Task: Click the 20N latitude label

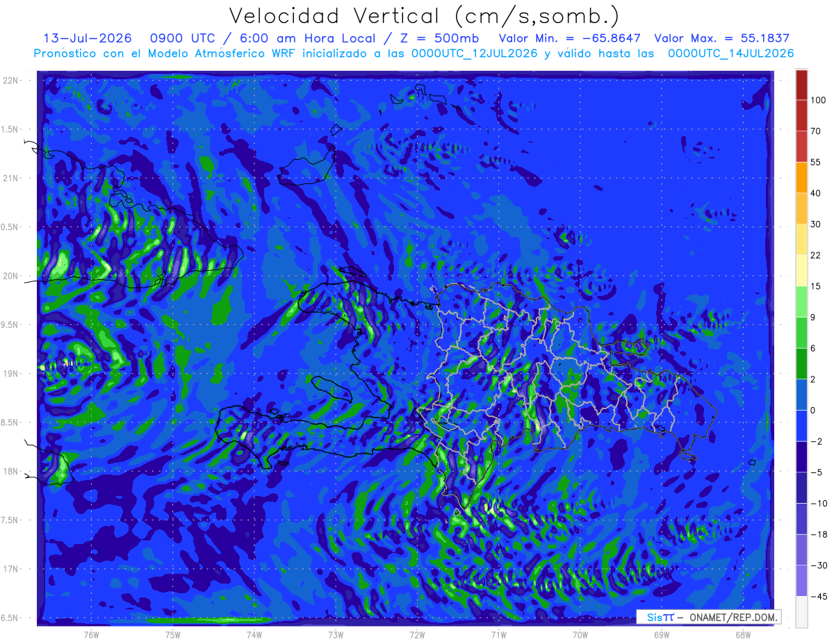Action: [12, 276]
